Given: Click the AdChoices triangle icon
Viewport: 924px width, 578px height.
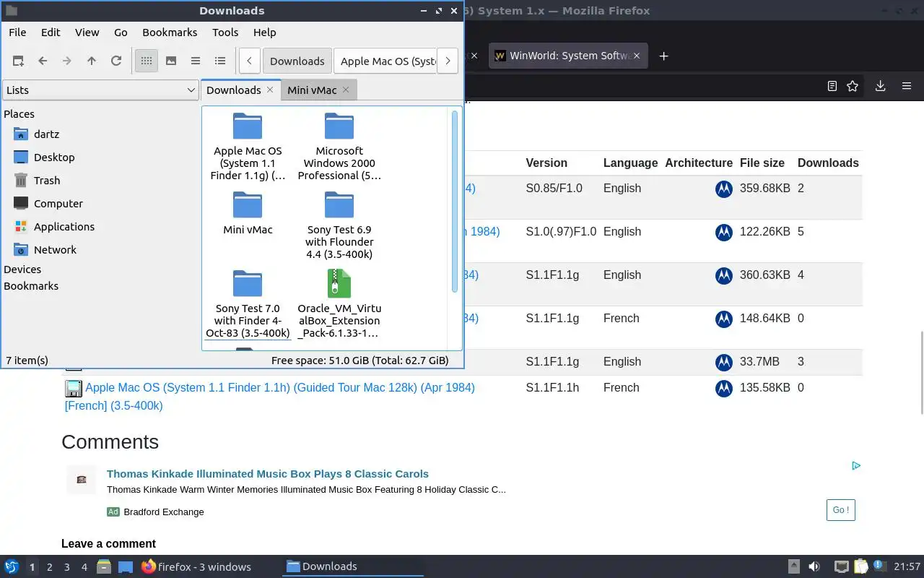Looking at the screenshot, I should pos(856,465).
